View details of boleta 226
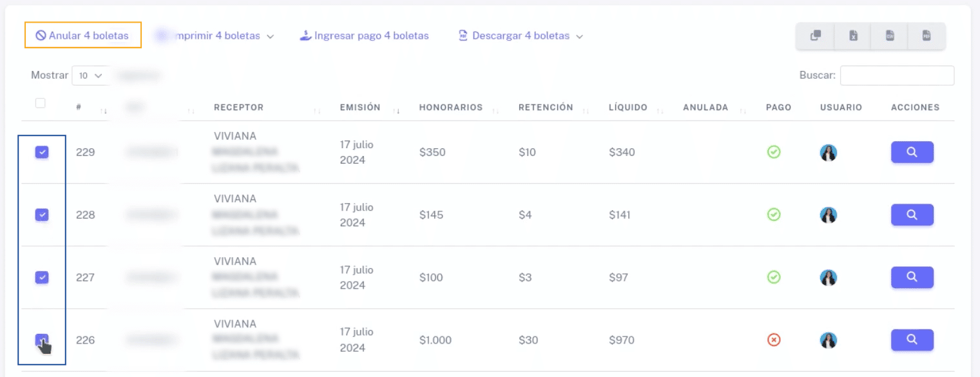This screenshot has width=980, height=377. [x=912, y=340]
